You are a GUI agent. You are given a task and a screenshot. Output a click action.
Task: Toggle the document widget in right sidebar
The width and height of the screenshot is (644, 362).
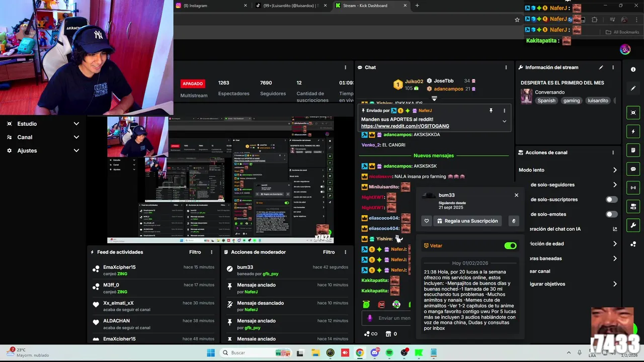(x=633, y=150)
